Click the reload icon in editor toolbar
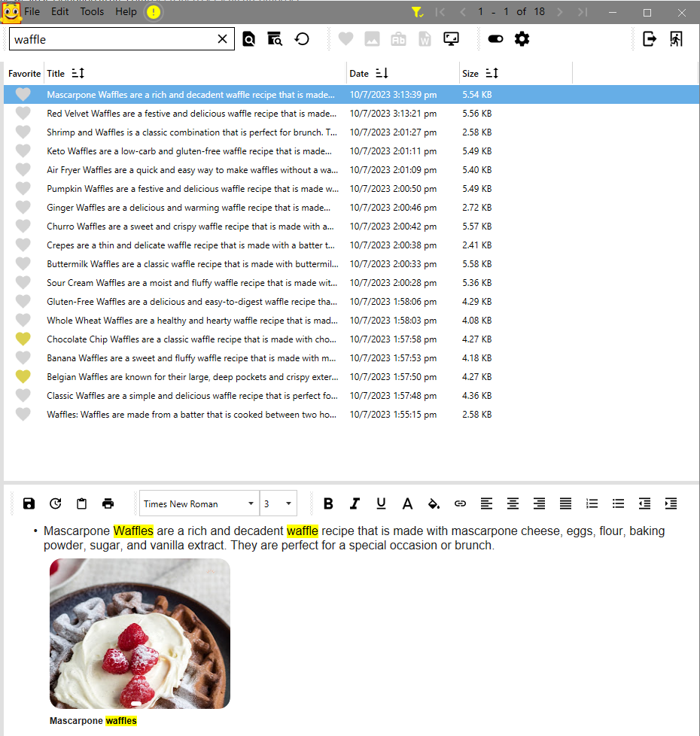This screenshot has width=700, height=736. (x=56, y=503)
